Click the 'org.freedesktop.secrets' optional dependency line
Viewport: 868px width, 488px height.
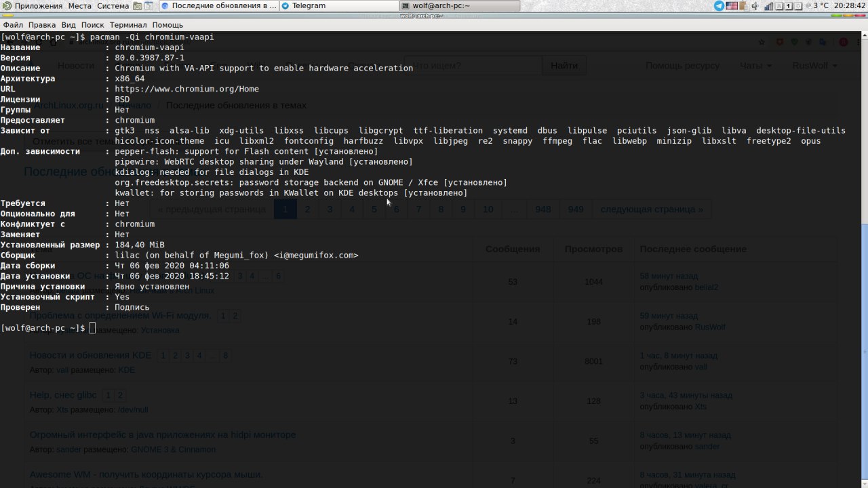311,182
